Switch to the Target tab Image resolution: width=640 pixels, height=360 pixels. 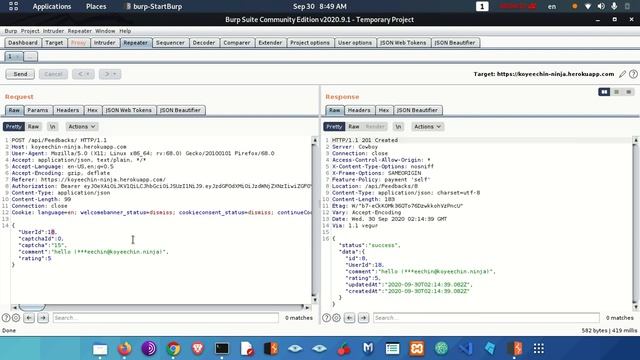54,42
